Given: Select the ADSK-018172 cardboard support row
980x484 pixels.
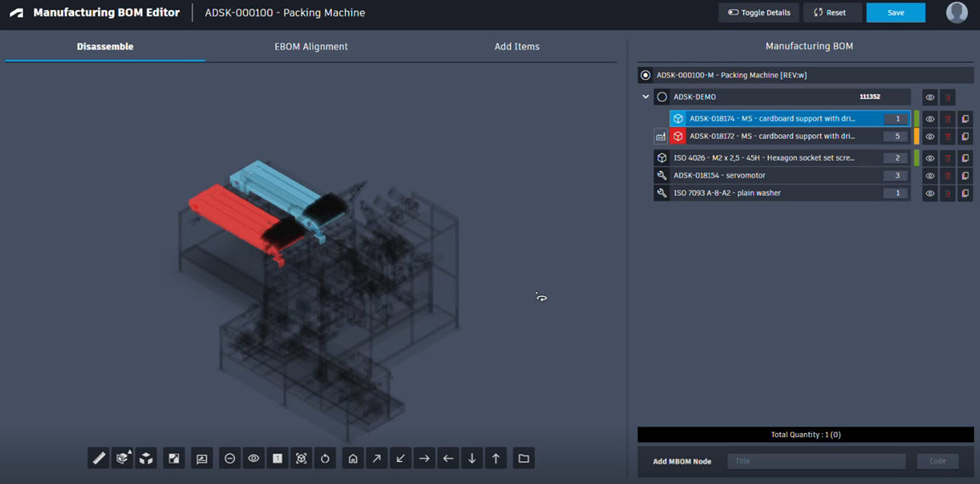Looking at the screenshot, I should [x=790, y=136].
